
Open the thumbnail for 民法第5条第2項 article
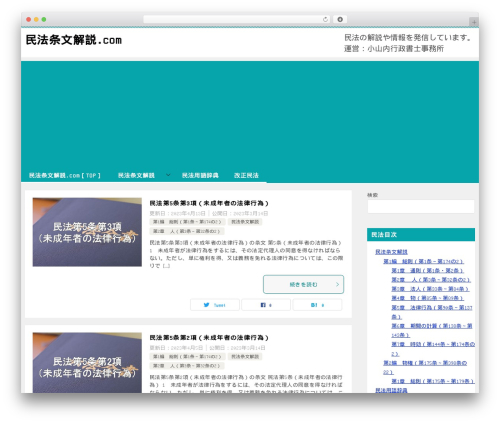[x=87, y=363]
